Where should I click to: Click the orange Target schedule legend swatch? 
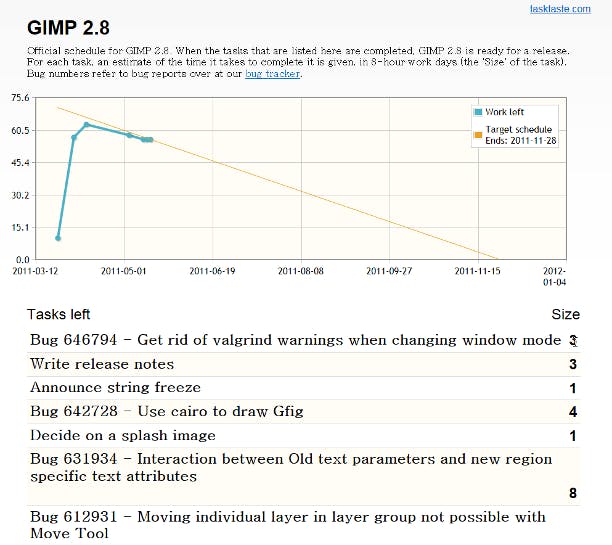click(x=479, y=130)
